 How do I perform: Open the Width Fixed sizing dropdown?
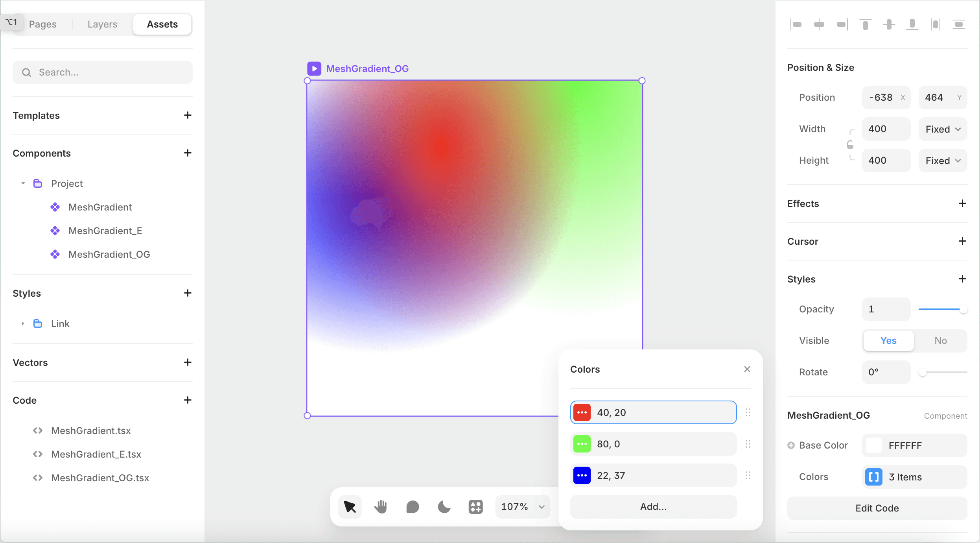tap(943, 129)
